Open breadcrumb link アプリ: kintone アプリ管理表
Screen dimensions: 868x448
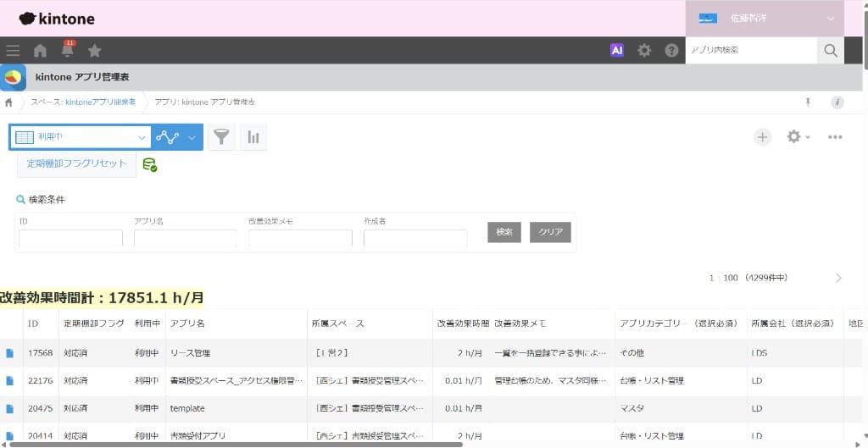tap(205, 102)
